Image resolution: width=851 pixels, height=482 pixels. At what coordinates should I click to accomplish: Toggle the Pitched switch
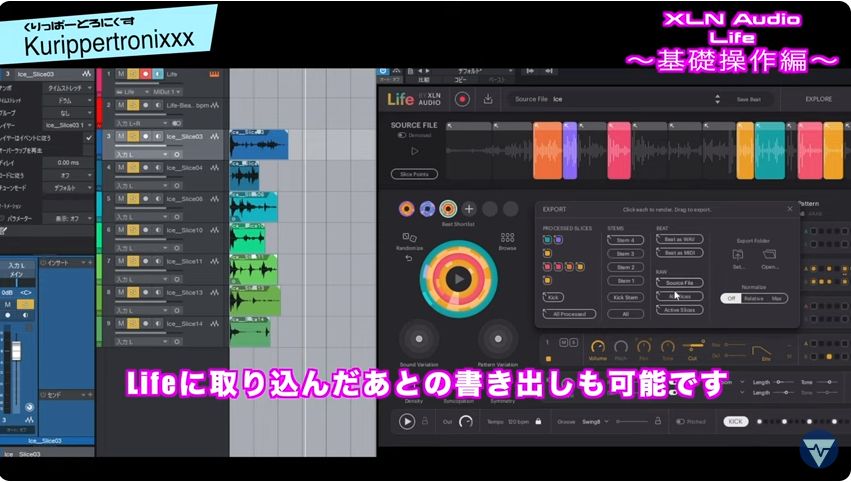pyautogui.click(x=680, y=421)
